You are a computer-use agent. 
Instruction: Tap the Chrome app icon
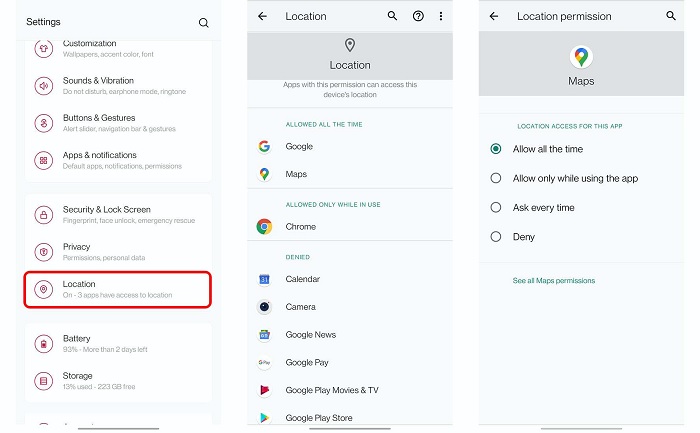(264, 227)
